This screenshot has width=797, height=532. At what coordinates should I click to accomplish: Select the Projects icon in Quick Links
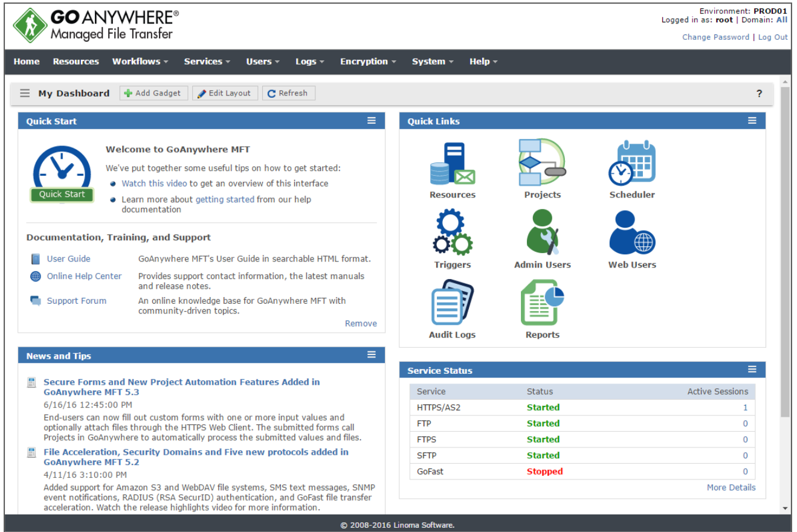(x=542, y=162)
